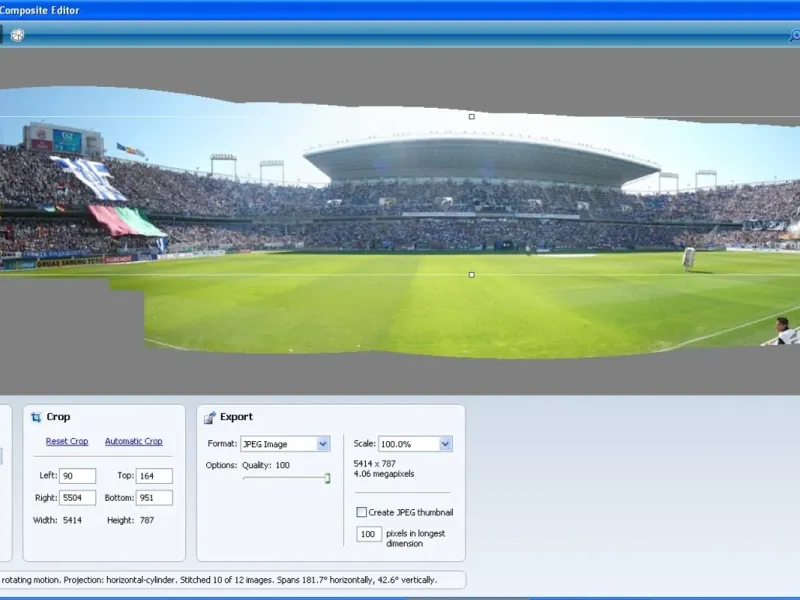Viewport: 800px width, 600px height.
Task: Edit the Left crop value field
Action: [x=78, y=476]
